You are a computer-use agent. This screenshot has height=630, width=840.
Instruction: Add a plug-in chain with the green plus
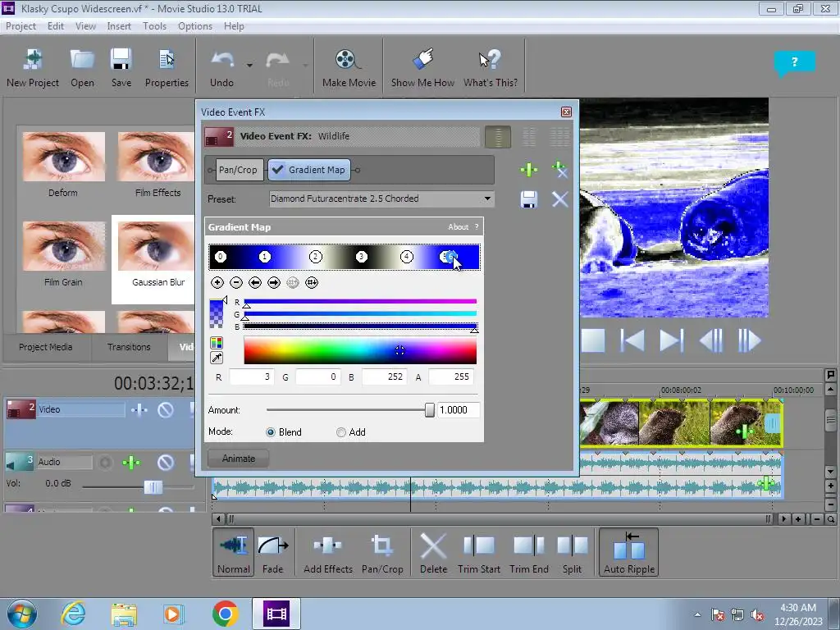coord(529,170)
